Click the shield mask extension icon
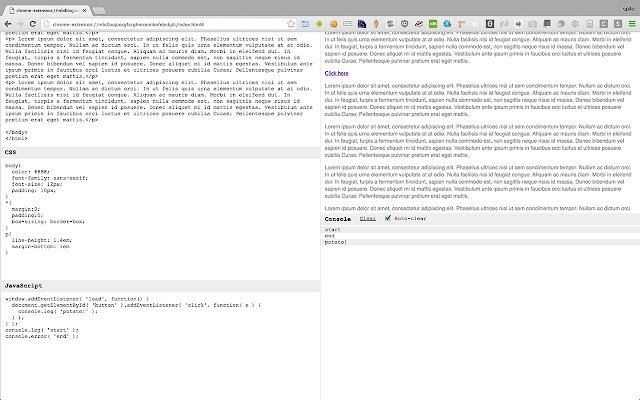 pyautogui.click(x=404, y=24)
